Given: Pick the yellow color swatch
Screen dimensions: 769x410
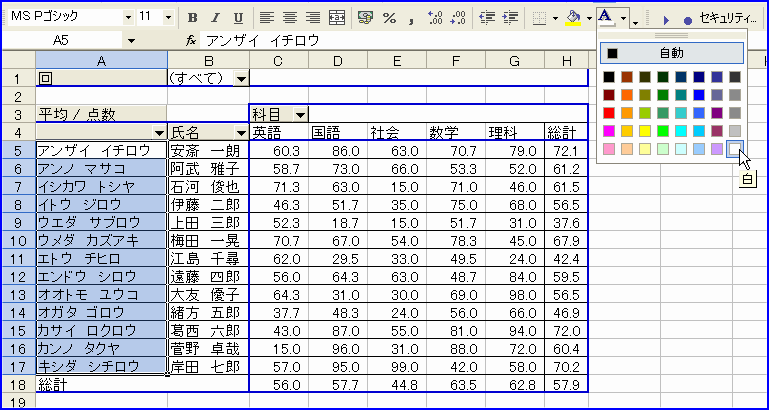Looking at the screenshot, I should 645,131.
